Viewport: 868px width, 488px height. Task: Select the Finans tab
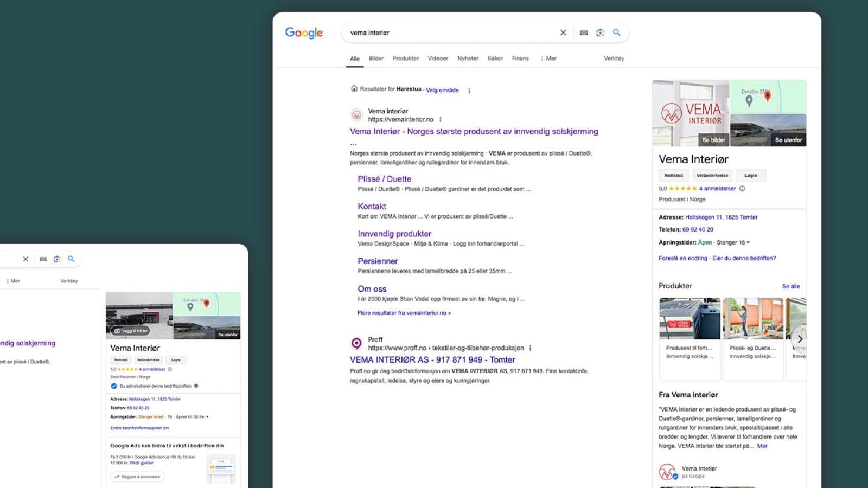520,59
